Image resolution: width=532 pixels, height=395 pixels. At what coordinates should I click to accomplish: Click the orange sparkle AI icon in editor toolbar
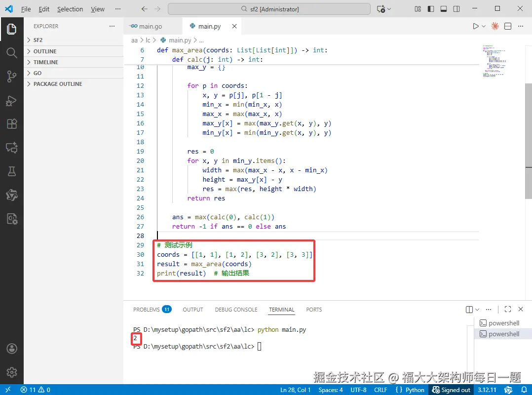point(495,26)
